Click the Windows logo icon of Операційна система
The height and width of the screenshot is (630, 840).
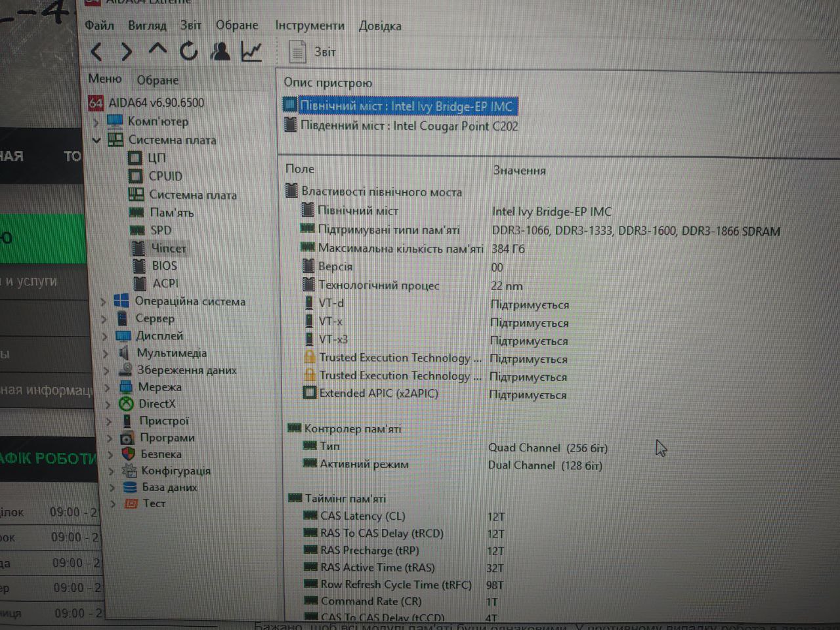[x=121, y=301]
